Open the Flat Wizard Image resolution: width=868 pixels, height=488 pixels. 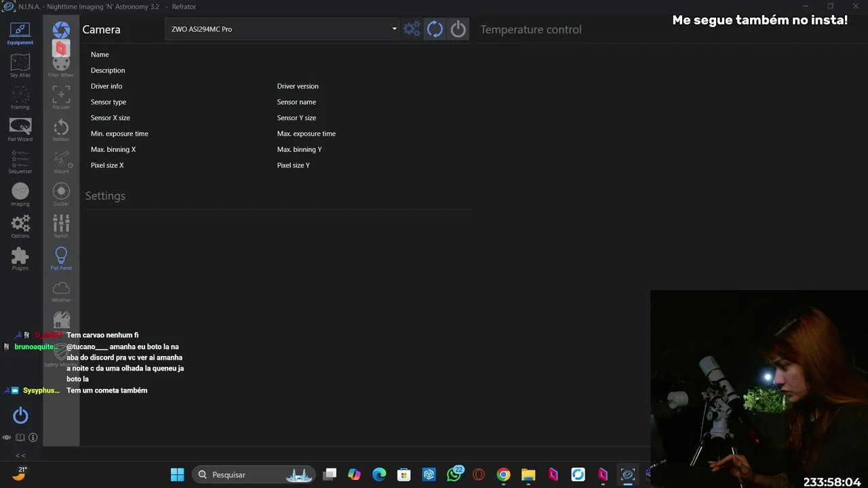(20, 129)
